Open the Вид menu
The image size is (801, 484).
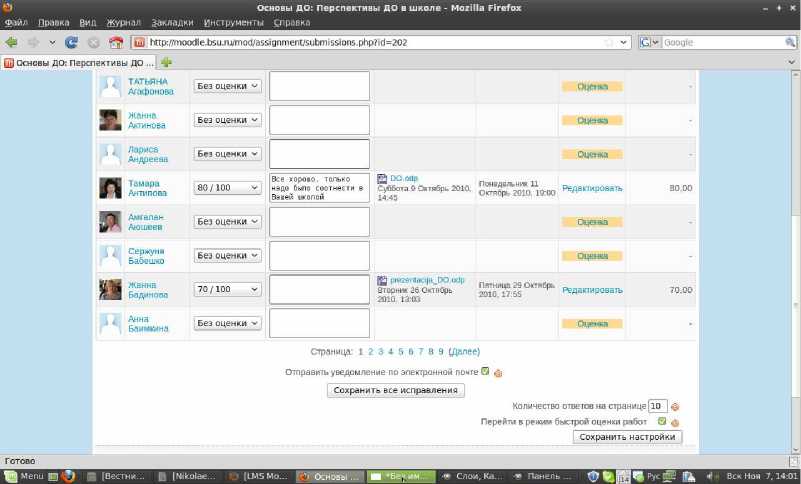(88, 22)
